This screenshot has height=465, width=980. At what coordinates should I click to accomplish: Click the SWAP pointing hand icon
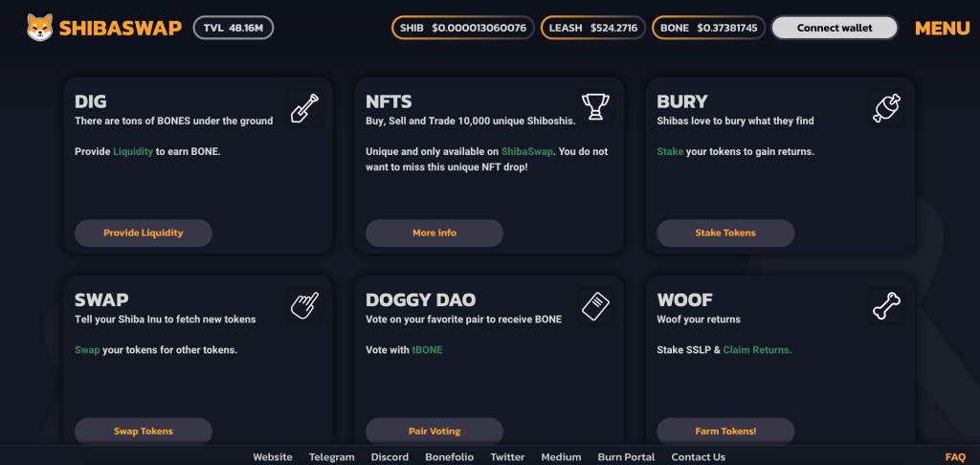click(304, 305)
